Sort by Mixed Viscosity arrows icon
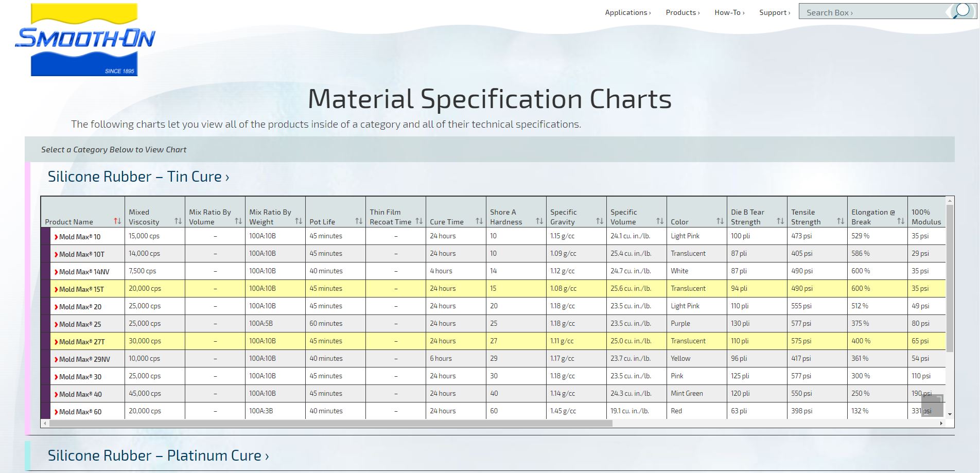 [x=178, y=221]
